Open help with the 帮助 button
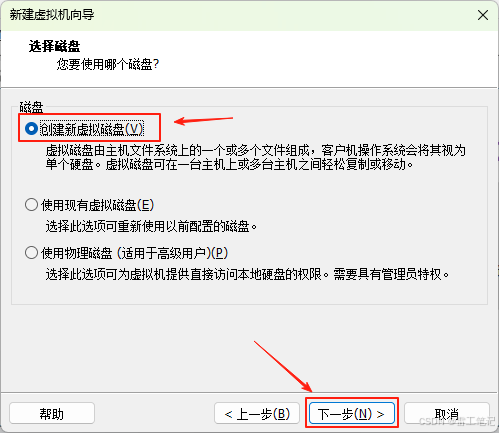The height and width of the screenshot is (433, 499). pos(52,413)
